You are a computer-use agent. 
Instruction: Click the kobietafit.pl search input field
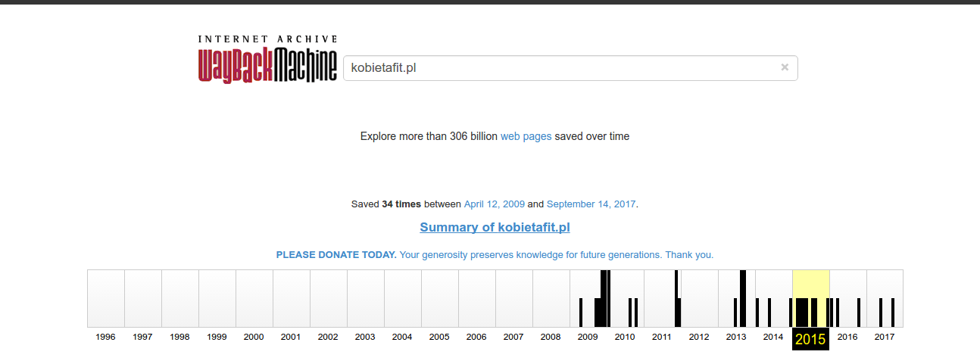560,68
